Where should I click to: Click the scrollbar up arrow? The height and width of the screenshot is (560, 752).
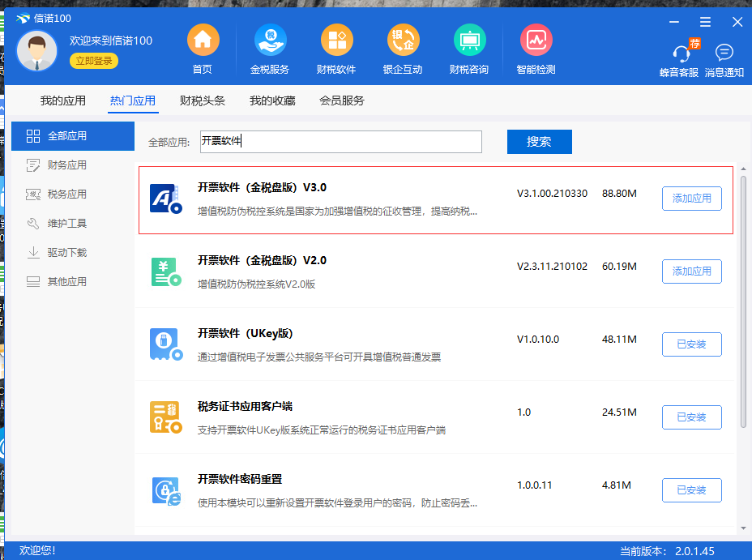click(x=743, y=169)
